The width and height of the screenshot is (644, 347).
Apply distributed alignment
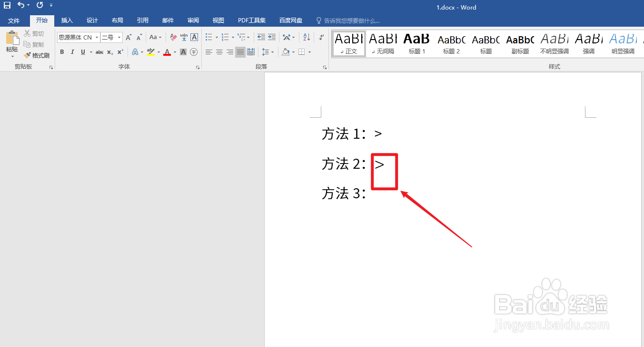click(251, 52)
